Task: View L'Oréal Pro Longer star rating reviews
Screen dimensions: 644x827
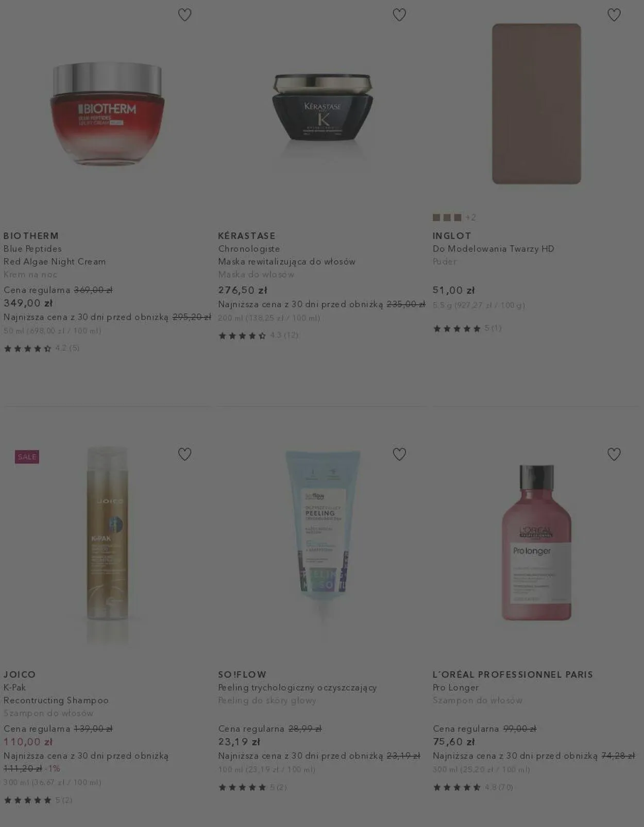Action: pyautogui.click(x=472, y=787)
